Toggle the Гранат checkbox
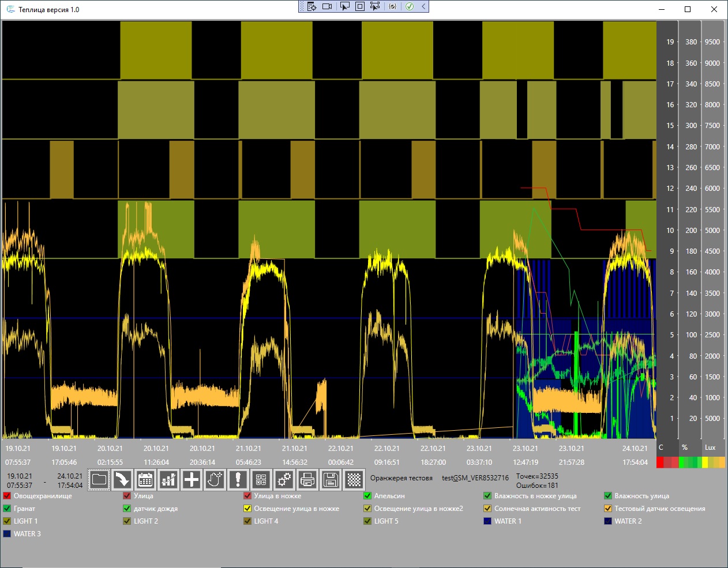 click(x=7, y=509)
